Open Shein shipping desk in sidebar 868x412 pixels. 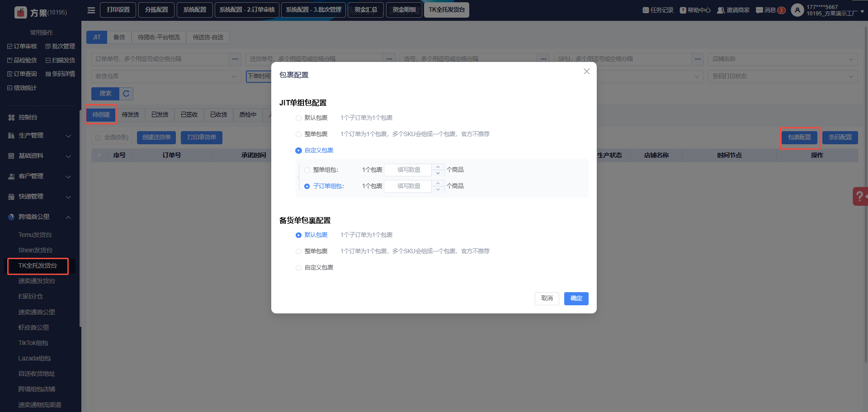(35, 250)
